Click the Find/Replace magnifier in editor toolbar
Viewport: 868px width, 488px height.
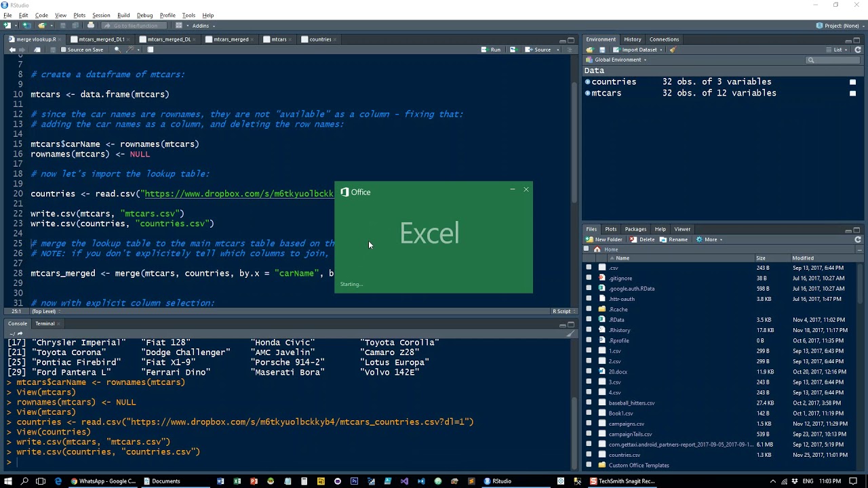click(117, 49)
